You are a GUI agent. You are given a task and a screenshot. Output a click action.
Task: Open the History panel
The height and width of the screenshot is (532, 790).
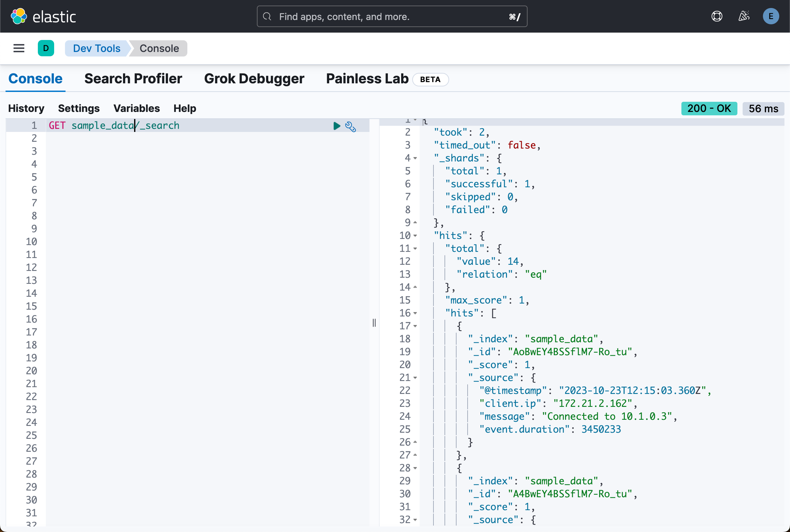coord(26,108)
